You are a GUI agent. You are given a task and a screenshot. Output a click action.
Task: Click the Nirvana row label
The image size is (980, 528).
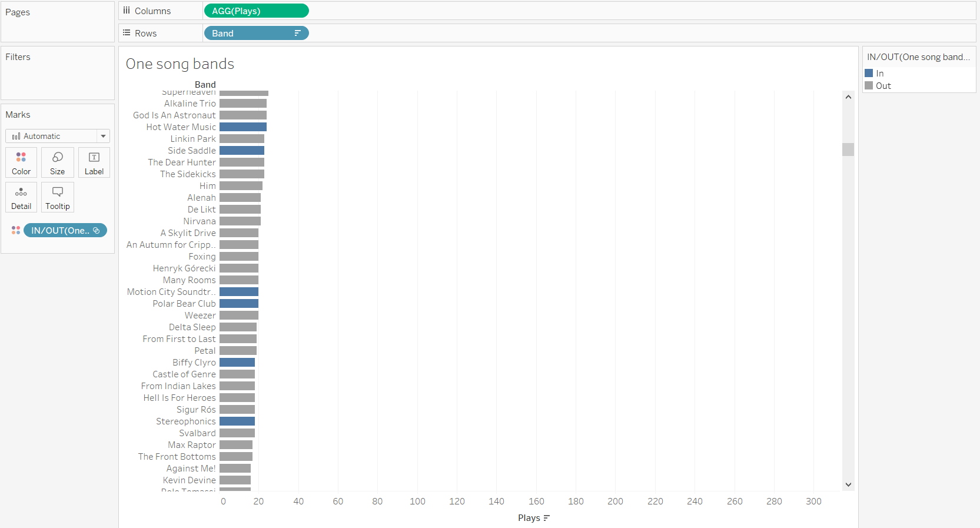click(200, 221)
